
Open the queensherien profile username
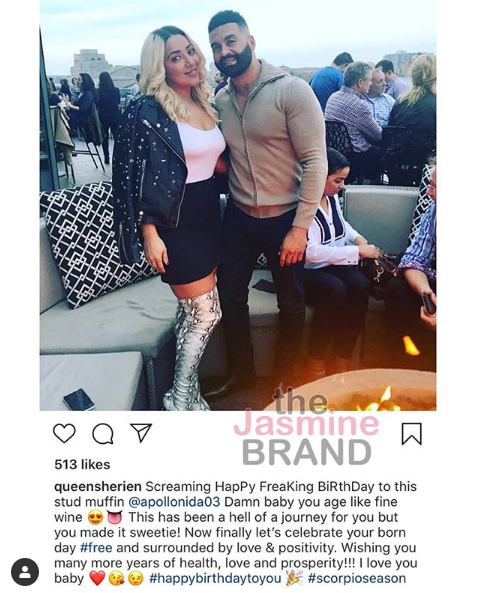(x=98, y=487)
